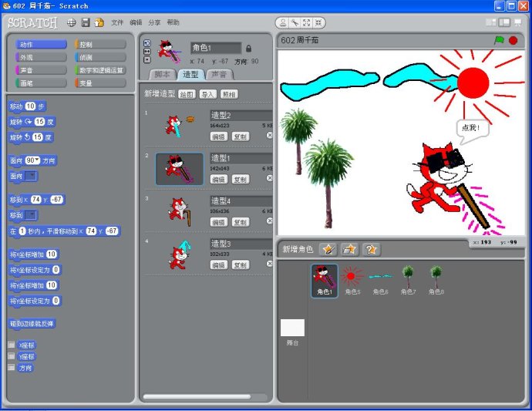Select sprite 角色8 palm tree in list
The image size is (532, 411).
pos(436,281)
